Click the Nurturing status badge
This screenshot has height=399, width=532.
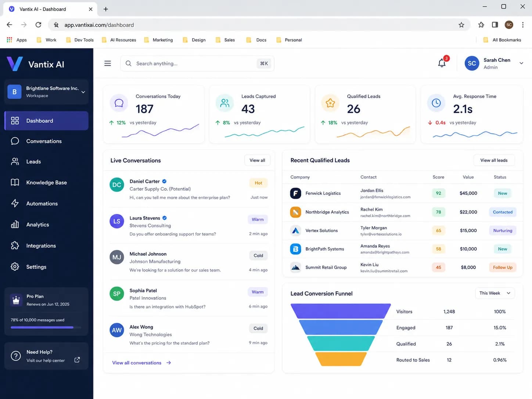tap(502, 230)
